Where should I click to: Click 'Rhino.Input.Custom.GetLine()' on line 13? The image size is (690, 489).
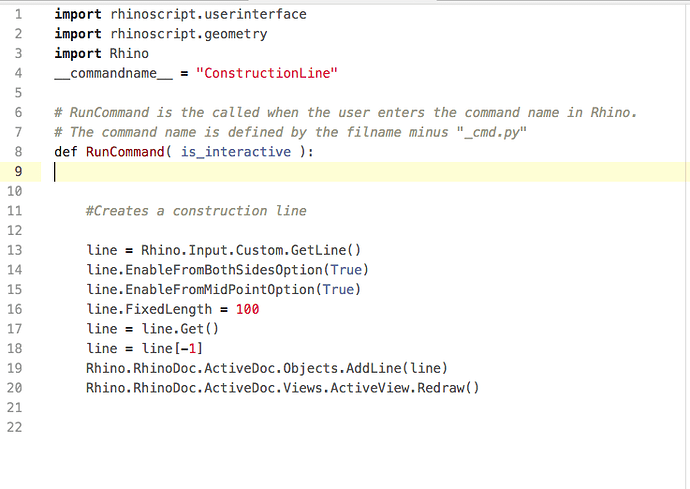[251, 250]
